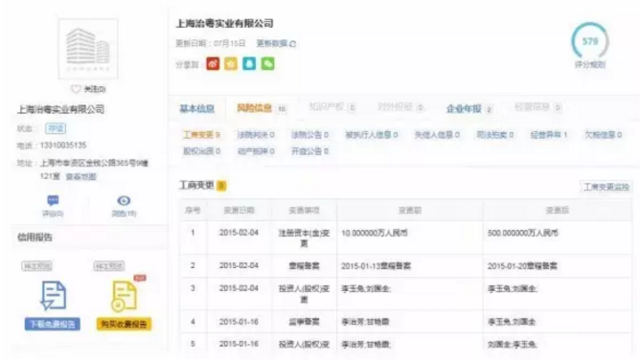Switch to the 经营信息 tab
The width and height of the screenshot is (640, 360).
click(x=538, y=107)
